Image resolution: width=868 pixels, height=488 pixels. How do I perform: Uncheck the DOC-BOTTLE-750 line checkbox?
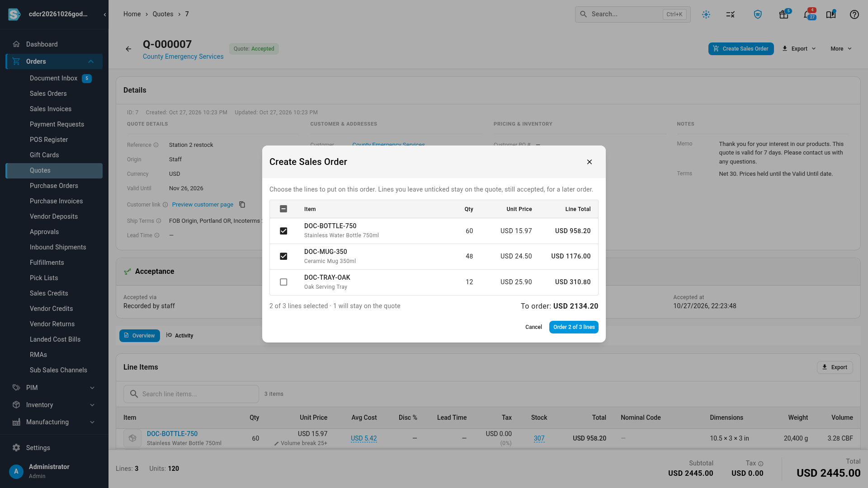click(x=283, y=231)
